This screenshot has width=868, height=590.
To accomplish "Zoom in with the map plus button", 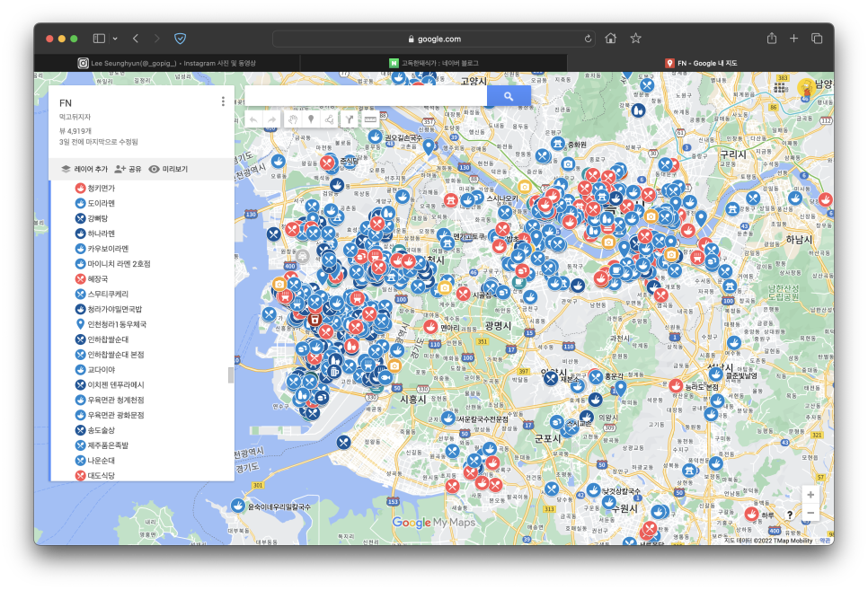I will [810, 495].
